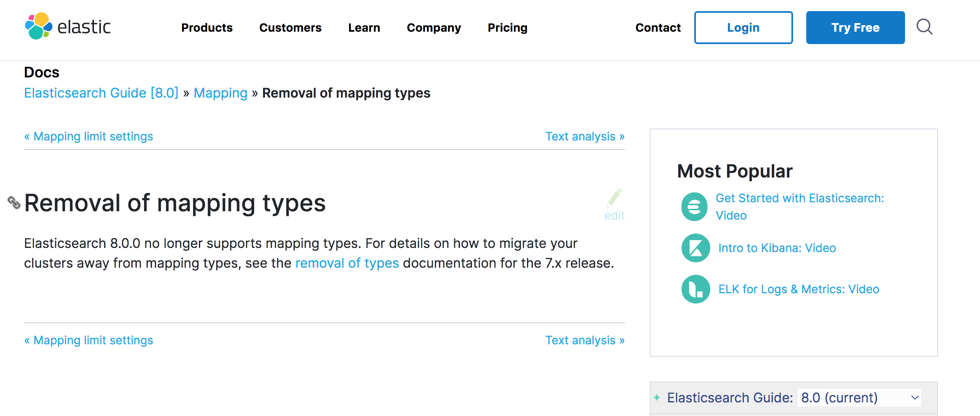Go to bottom Mapping limit settings link
Screen dimensions: 980x416
89,340
